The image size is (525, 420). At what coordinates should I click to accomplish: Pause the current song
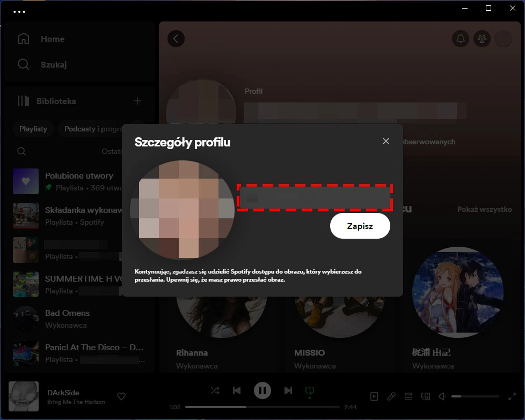(x=262, y=390)
